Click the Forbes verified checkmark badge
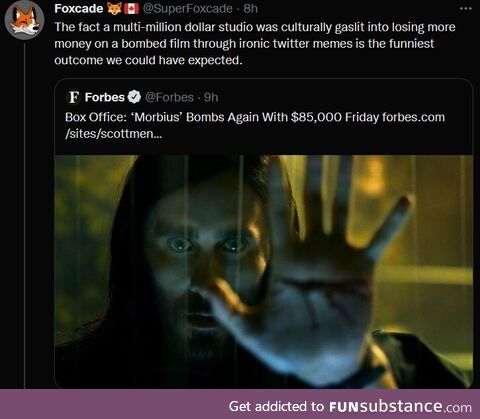Image resolution: width=480 pixels, height=419 pixels. [x=134, y=97]
